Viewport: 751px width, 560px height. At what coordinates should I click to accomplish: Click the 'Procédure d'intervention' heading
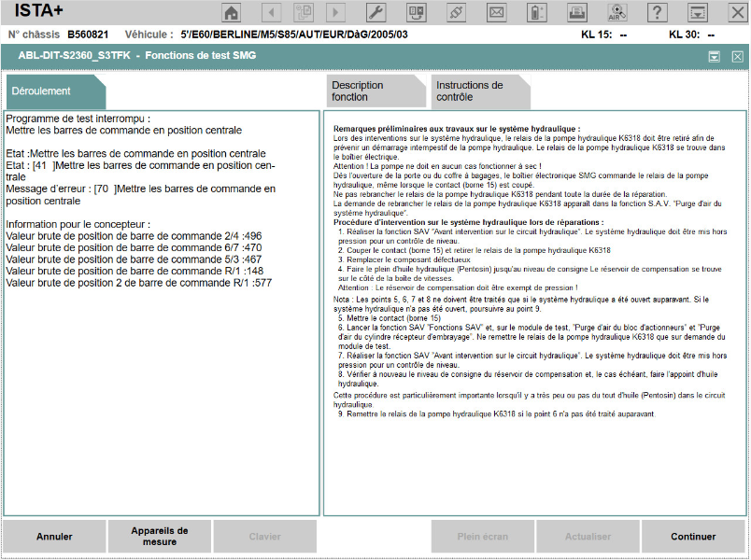point(468,222)
